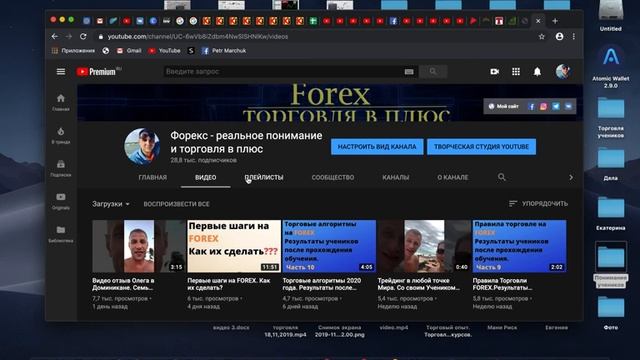Open the YouTube bookmark in bookmarks bar

coord(164,51)
